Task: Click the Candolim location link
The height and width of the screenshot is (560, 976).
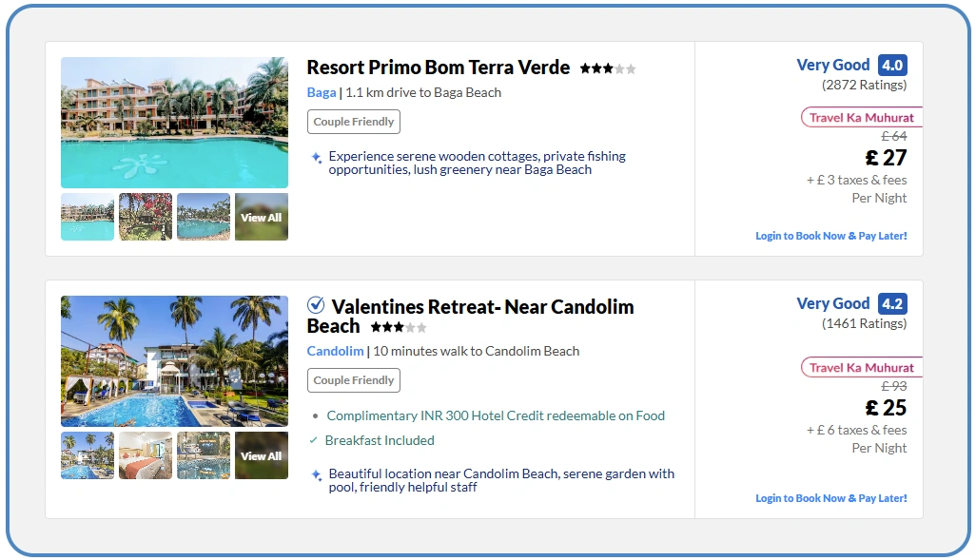Action: point(335,351)
